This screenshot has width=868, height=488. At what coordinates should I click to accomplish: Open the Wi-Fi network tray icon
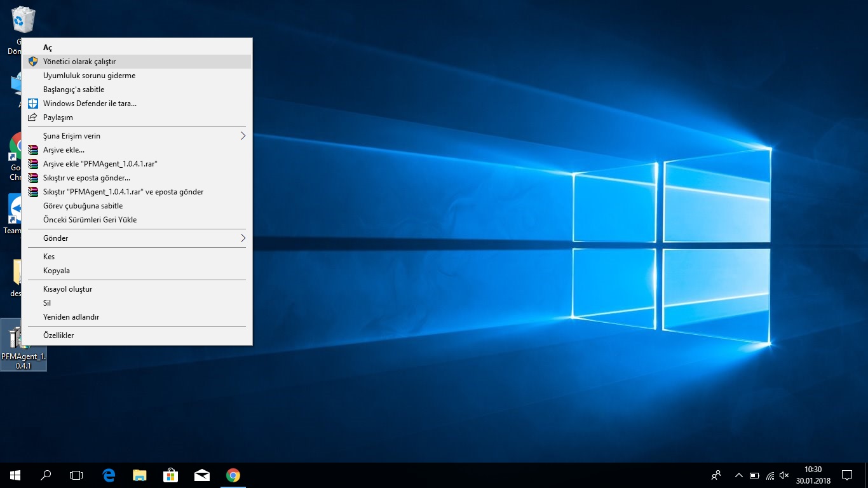point(770,475)
